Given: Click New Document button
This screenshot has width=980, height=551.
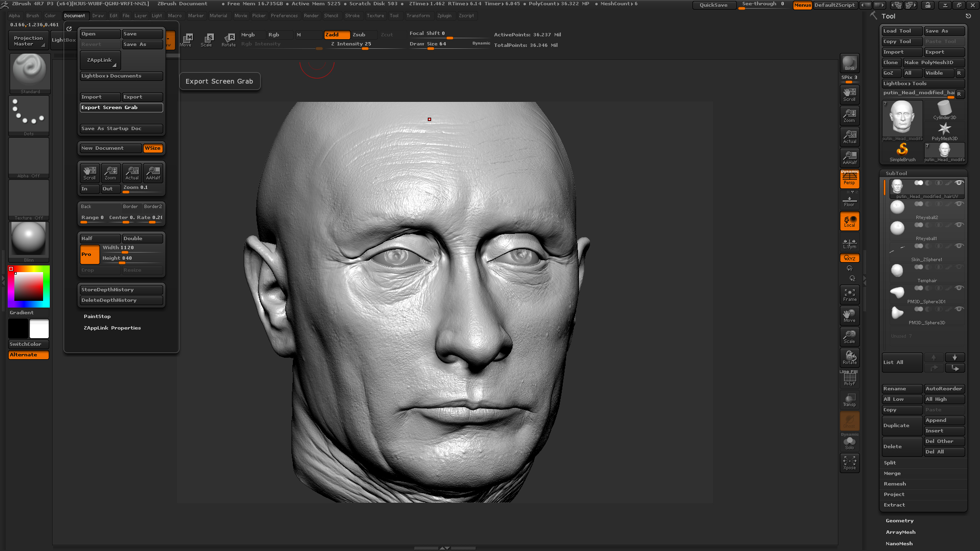Looking at the screenshot, I should pos(111,148).
